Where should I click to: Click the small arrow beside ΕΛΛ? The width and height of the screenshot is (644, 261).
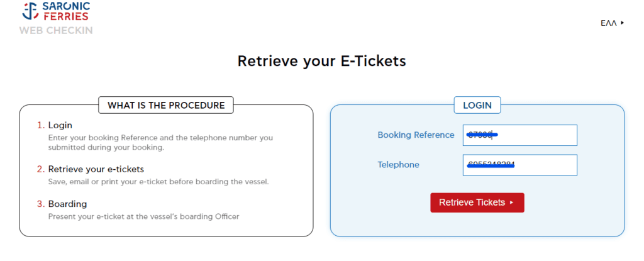[x=623, y=23]
